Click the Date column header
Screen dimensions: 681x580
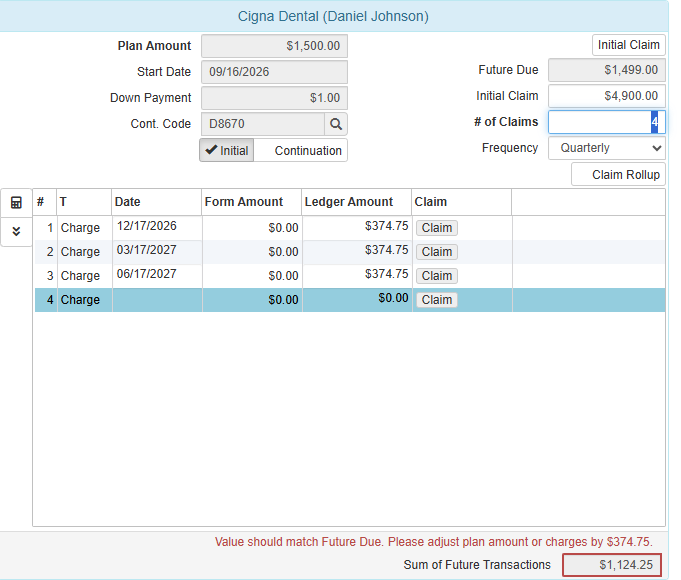(x=156, y=202)
